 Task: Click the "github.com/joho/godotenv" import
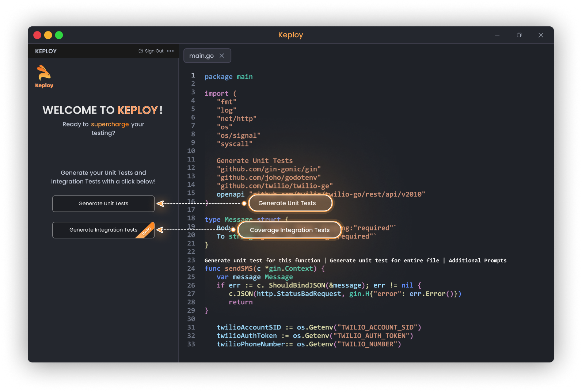pos(269,178)
